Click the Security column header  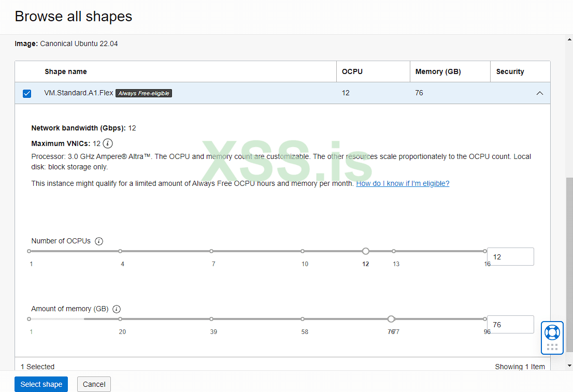click(510, 72)
